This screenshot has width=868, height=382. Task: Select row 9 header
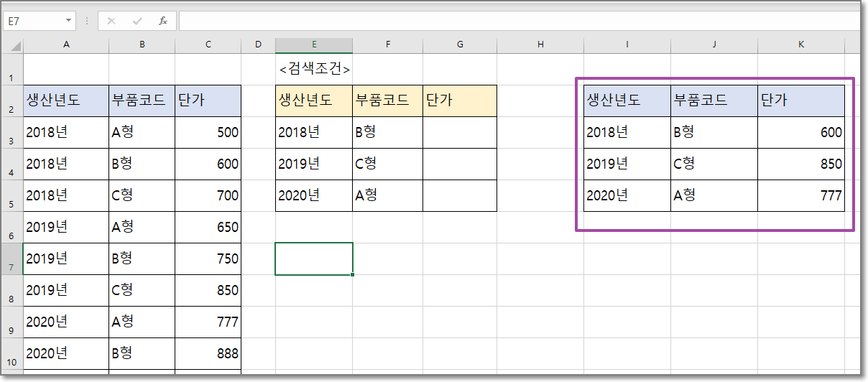14,322
